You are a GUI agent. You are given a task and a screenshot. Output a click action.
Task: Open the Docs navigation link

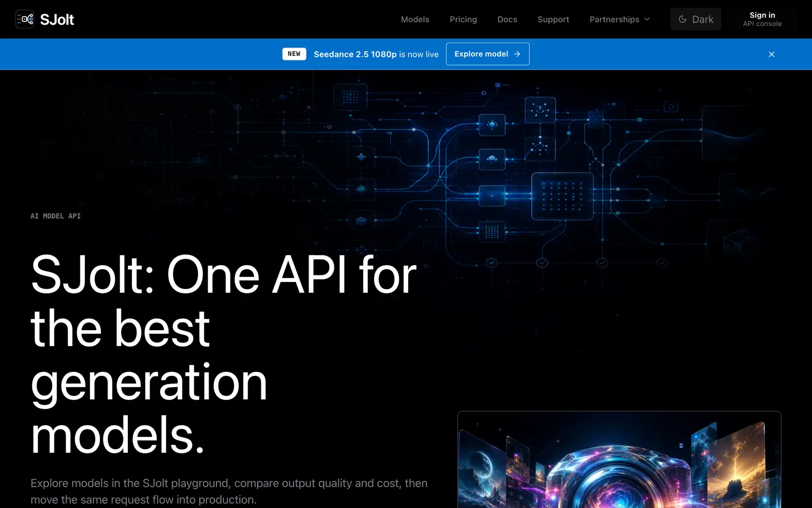tap(507, 19)
